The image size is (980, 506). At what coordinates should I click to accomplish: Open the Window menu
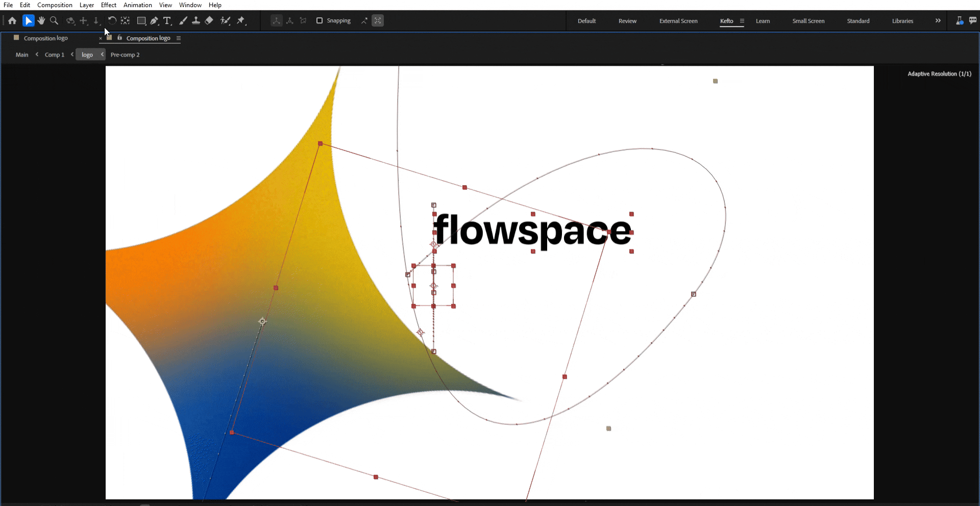click(x=190, y=5)
